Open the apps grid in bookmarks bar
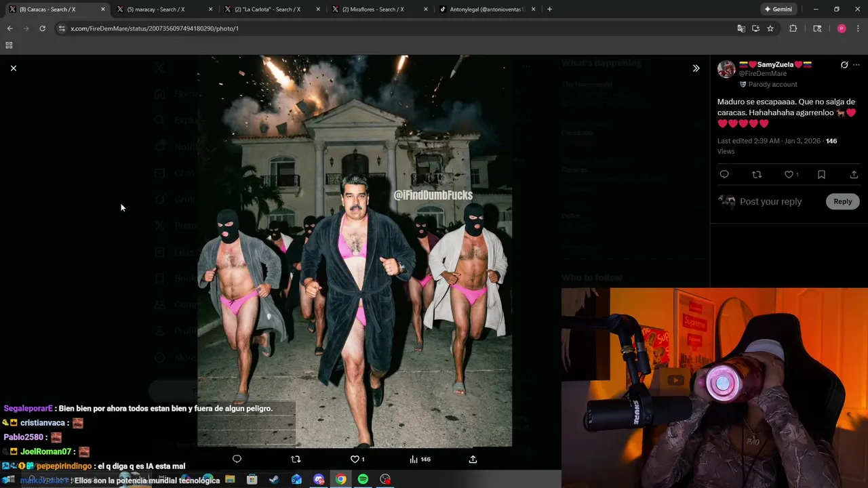868x488 pixels. [x=9, y=45]
